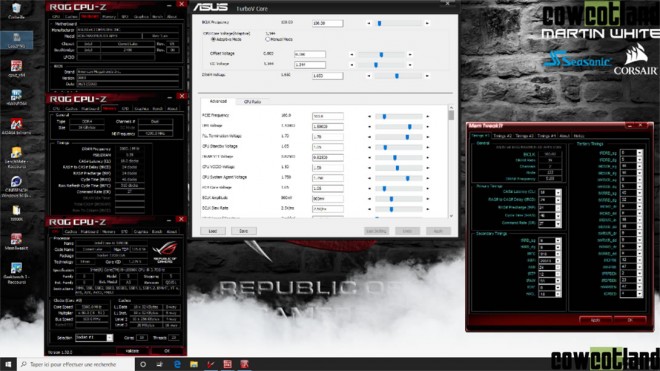Click CPU System Agent Voltage slider handle
The width and height of the screenshot is (660, 371).
[x=407, y=179]
